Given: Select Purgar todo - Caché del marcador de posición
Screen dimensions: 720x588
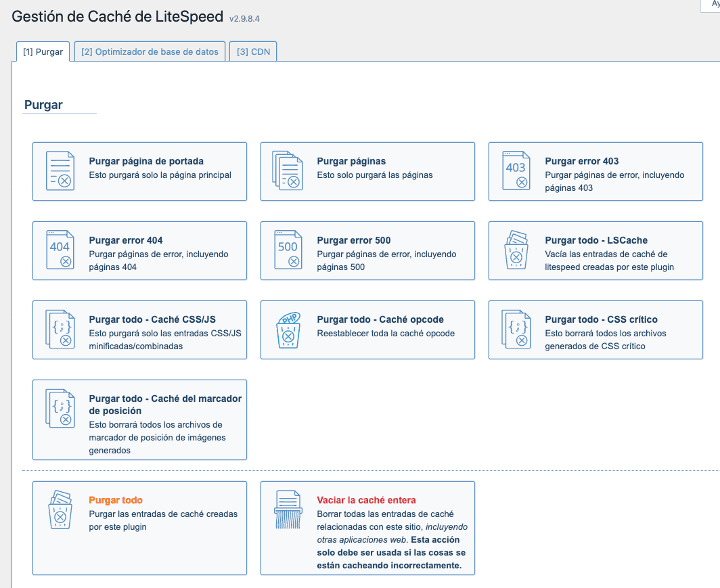Looking at the screenshot, I should coord(165,405).
